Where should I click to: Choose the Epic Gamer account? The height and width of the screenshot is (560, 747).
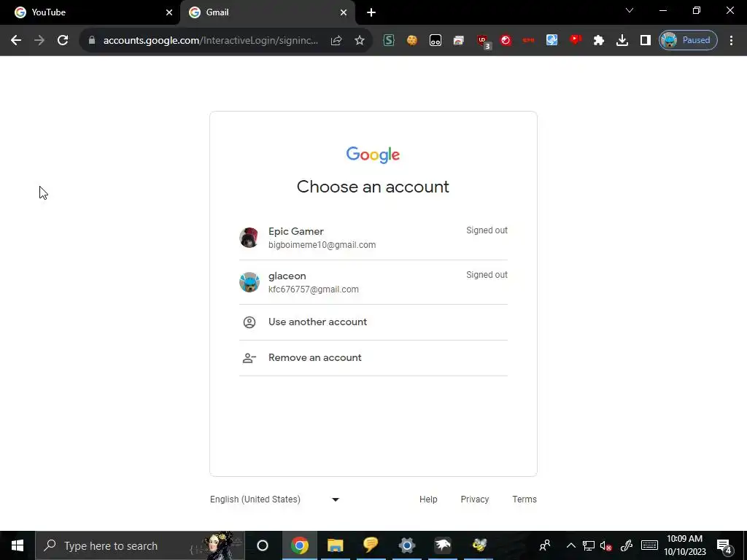coord(373,238)
